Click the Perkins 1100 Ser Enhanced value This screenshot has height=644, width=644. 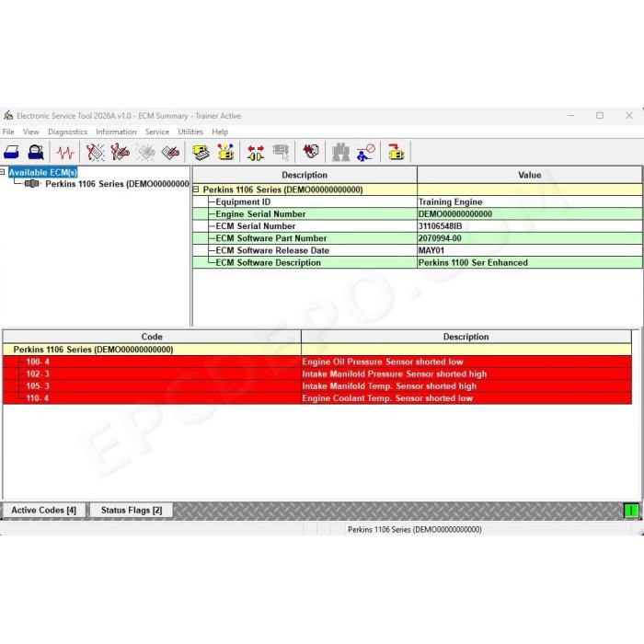pos(529,262)
